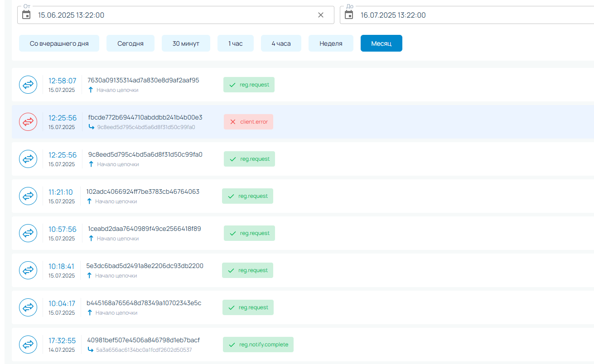Viewport: 594px width, 364px height.
Task: Click the 10:04:17 timestamp
Action: (x=62, y=303)
